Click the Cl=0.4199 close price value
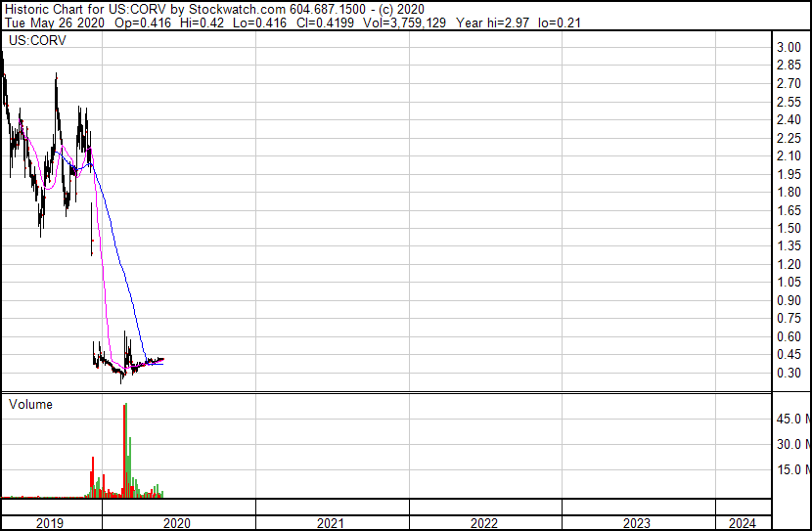This screenshot has width=812, height=531. tap(325, 22)
